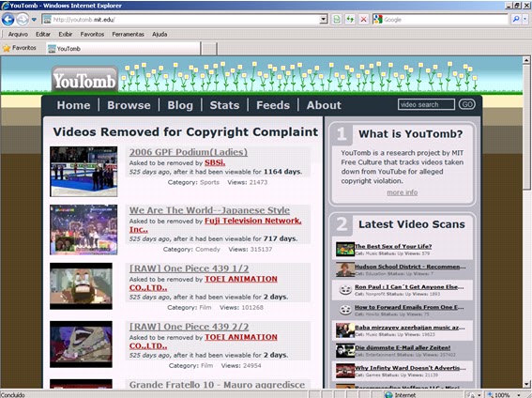Click One Piece 439 2/2 thumbnail

click(81, 344)
